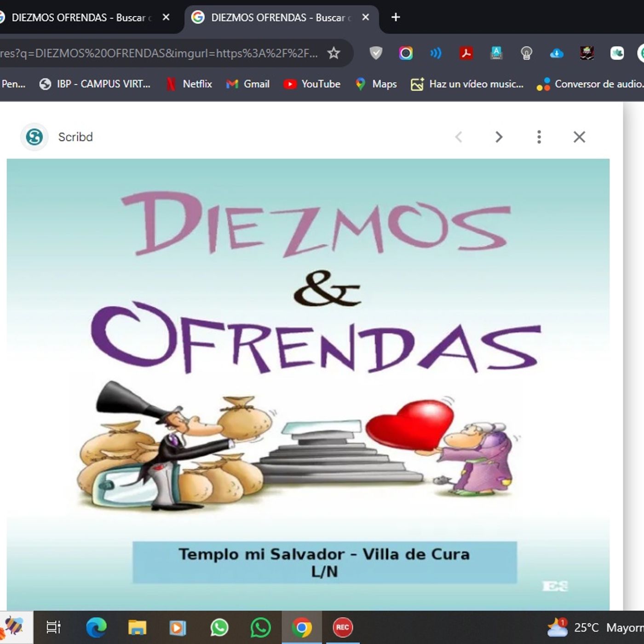The image size is (644, 644).
Task: Open the keyboard translator extension icon
Action: pos(496,52)
